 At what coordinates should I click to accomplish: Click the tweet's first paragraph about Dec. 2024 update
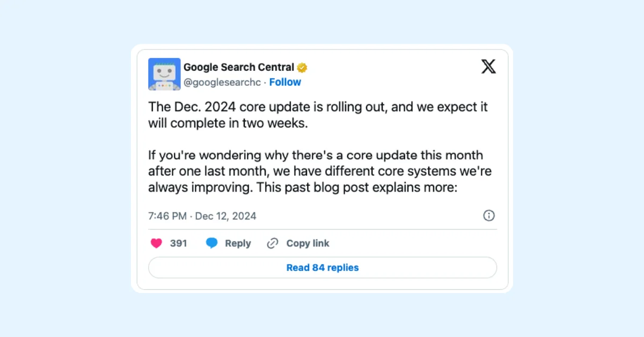coord(318,107)
